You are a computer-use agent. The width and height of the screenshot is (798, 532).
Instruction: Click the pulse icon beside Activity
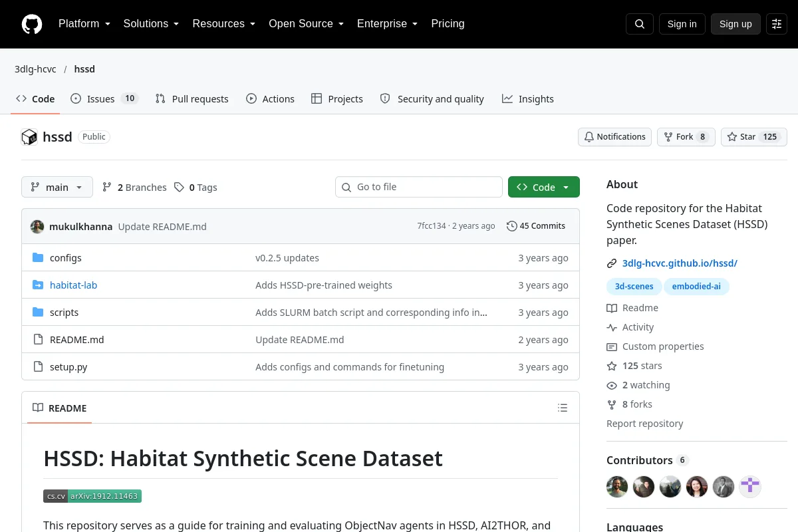point(612,327)
